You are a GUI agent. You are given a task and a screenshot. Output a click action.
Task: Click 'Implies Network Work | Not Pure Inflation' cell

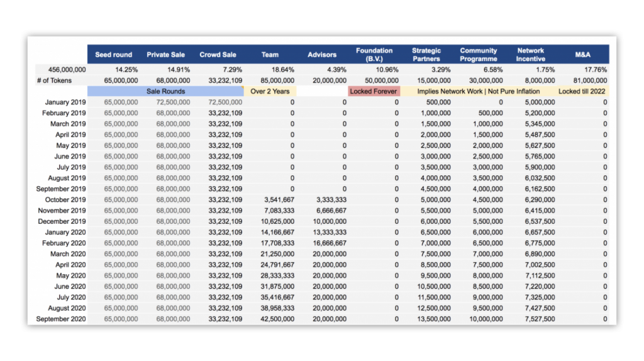(479, 91)
